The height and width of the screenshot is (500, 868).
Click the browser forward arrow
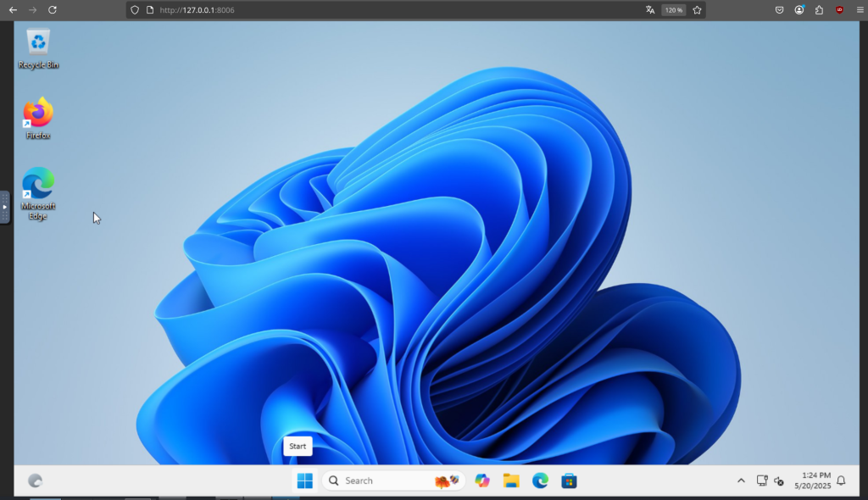(x=33, y=10)
